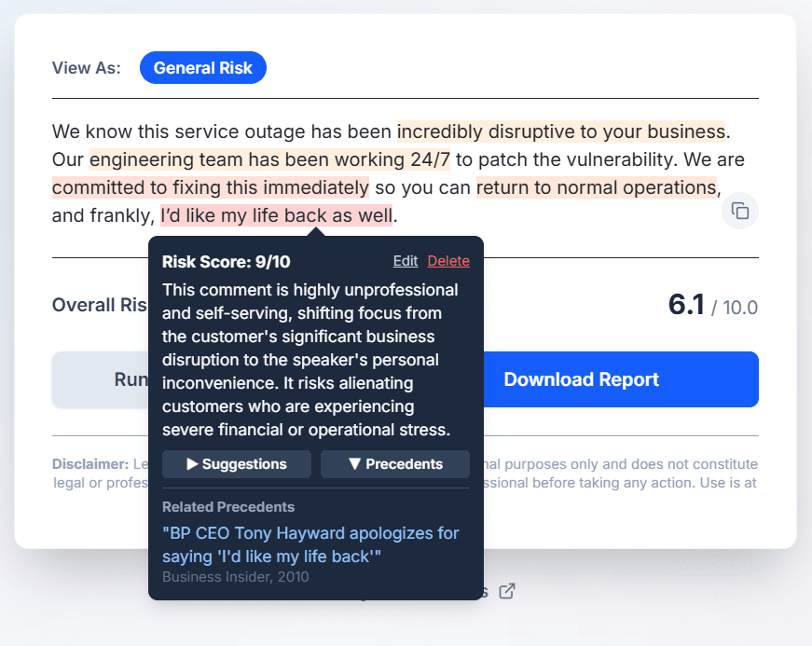This screenshot has width=812, height=646.
Task: Click the 6.1 overall risk score
Action: pos(686,305)
